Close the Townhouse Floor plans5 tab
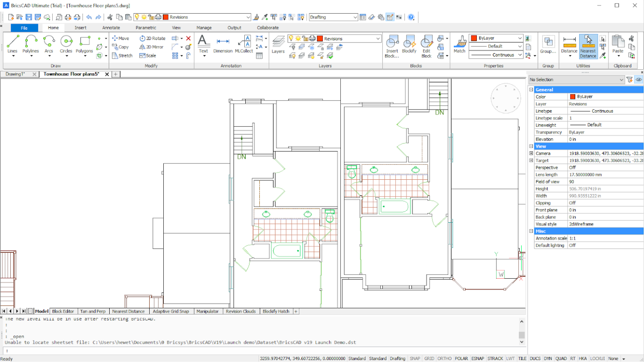Screen dimensions: 644x362 tap(107, 74)
